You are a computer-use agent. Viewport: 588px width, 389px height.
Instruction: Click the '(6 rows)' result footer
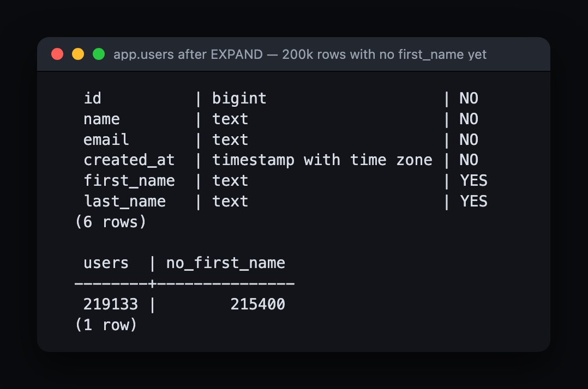(x=111, y=222)
